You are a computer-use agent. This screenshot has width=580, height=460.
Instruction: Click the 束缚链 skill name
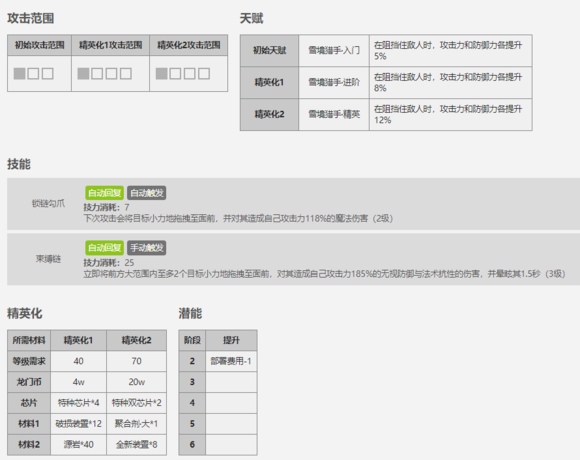(x=48, y=259)
